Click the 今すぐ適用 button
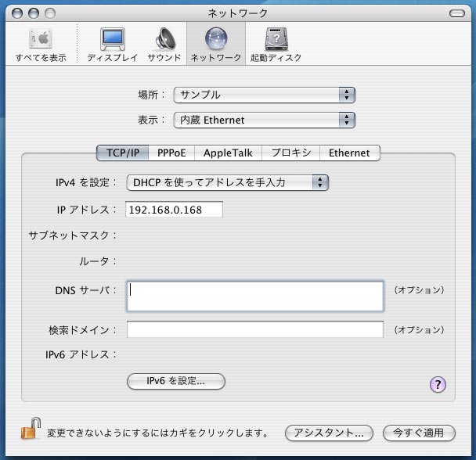The image size is (476, 460). (419, 433)
